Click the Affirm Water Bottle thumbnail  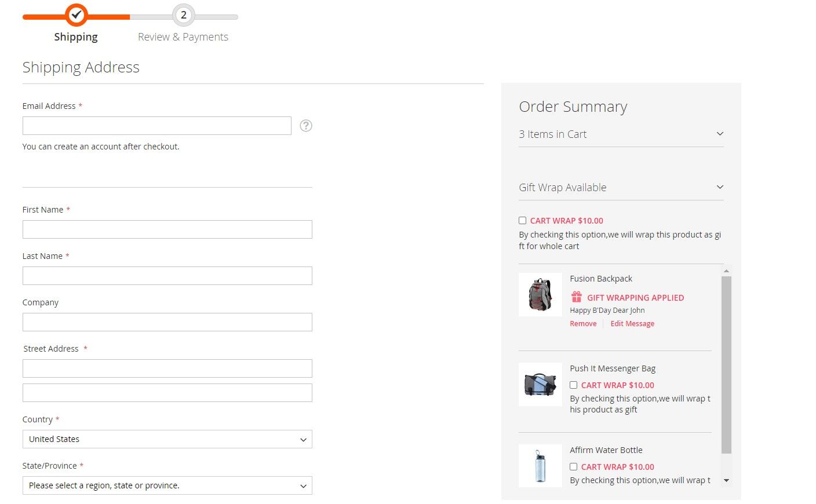(x=540, y=466)
